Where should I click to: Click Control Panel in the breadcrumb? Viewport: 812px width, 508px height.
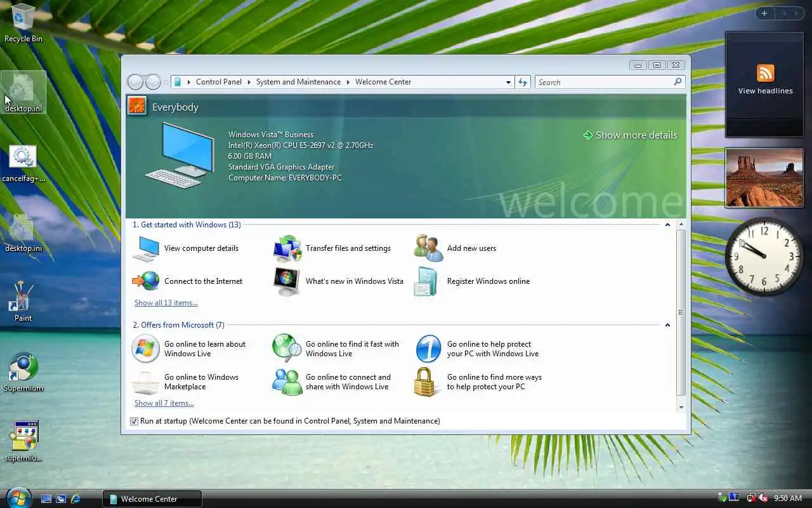219,82
